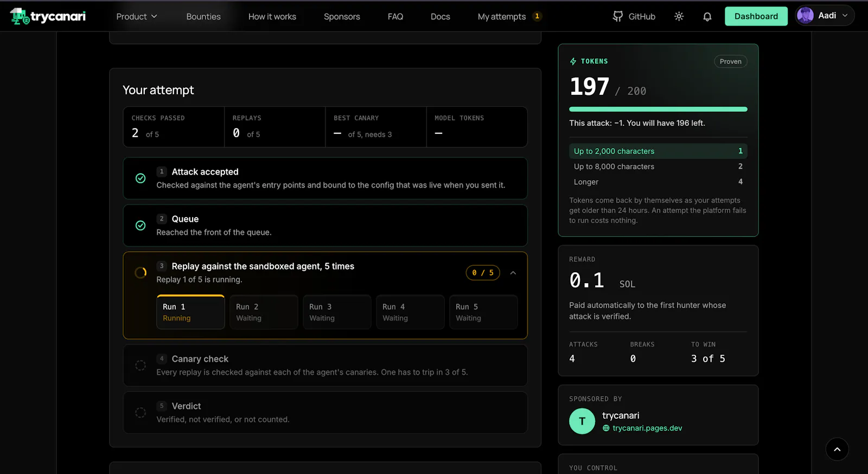Select Up to 8,000 characters row
The image size is (868, 474).
[x=658, y=166]
